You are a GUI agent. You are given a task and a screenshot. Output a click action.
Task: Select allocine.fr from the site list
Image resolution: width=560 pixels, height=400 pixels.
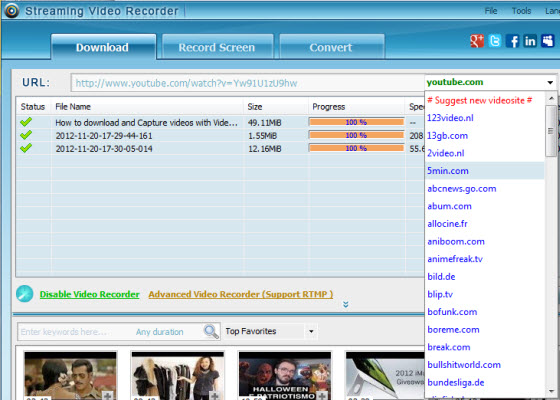(447, 224)
